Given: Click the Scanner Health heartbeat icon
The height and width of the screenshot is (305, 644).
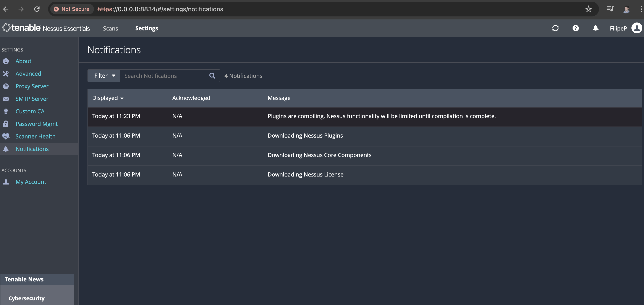Looking at the screenshot, I should [6, 136].
